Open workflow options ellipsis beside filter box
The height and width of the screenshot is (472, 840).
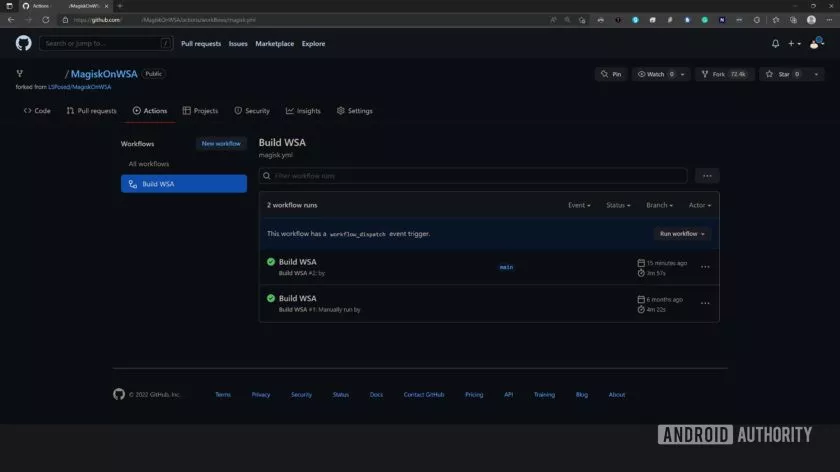click(x=707, y=176)
